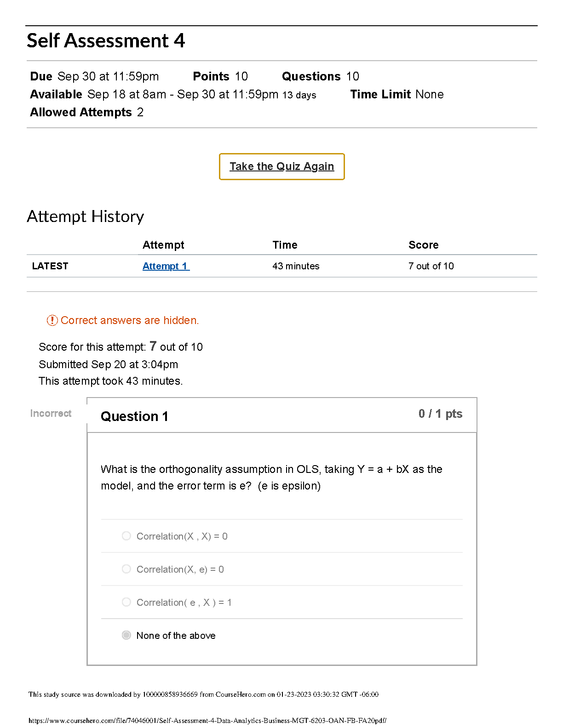Click the Attempt column header
The height and width of the screenshot is (728, 563).
(x=163, y=245)
